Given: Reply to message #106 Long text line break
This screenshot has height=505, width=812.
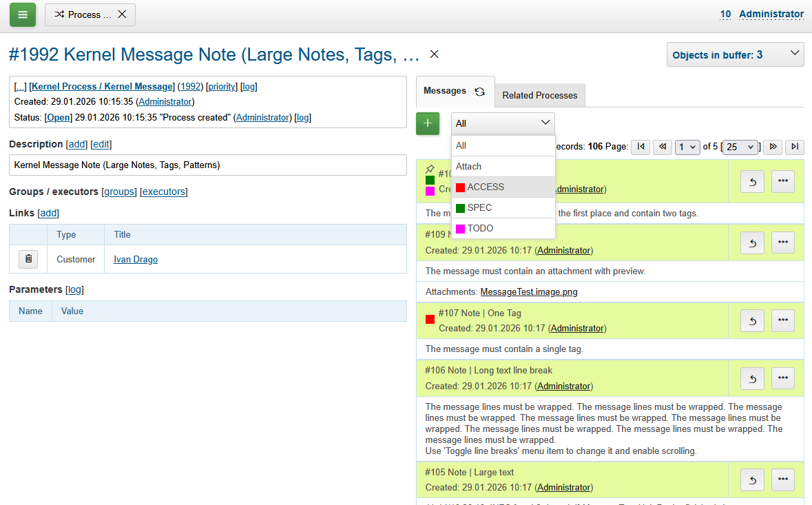Looking at the screenshot, I should [752, 378].
